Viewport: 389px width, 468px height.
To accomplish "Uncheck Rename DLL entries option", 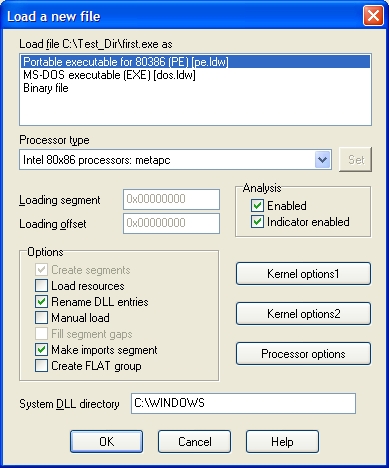I will pos(41,302).
